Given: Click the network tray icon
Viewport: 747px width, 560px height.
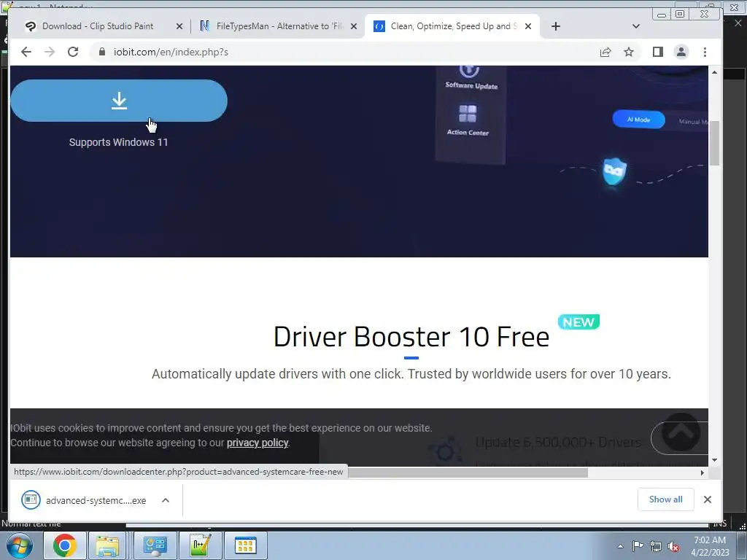Looking at the screenshot, I should (656, 546).
